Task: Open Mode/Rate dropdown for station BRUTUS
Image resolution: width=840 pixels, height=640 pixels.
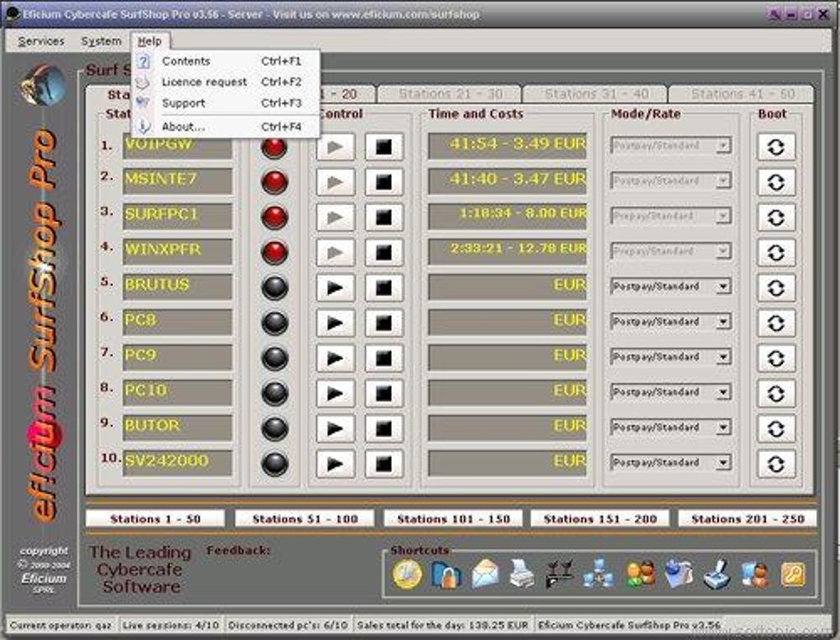Action: click(722, 287)
